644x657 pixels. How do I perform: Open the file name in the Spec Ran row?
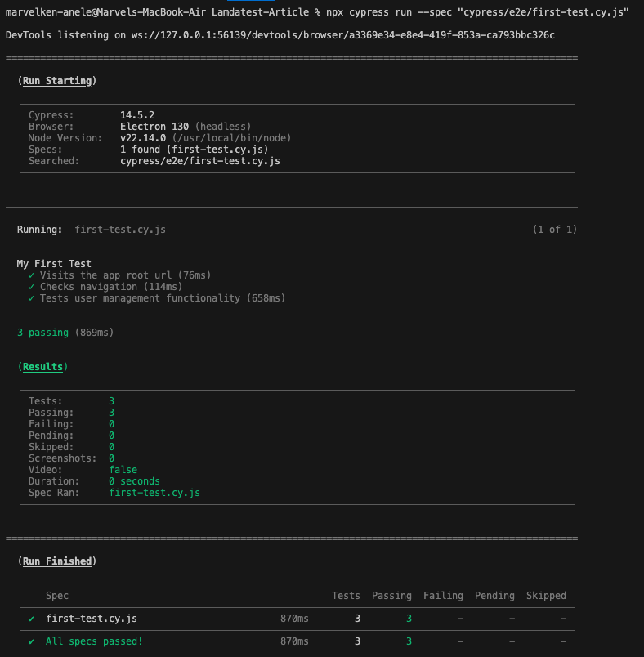(154, 493)
